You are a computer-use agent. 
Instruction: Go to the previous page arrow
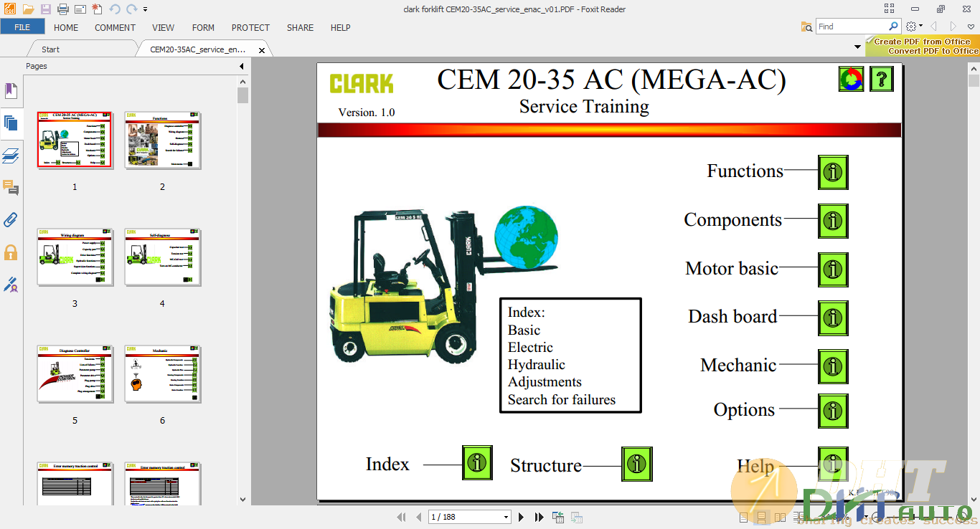click(419, 517)
